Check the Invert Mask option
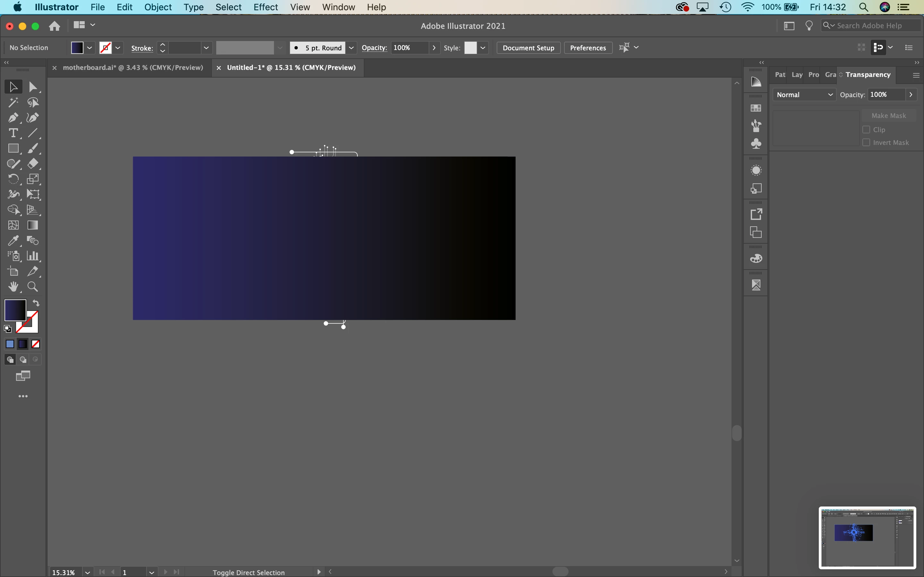Image resolution: width=924 pixels, height=577 pixels. [x=866, y=142]
